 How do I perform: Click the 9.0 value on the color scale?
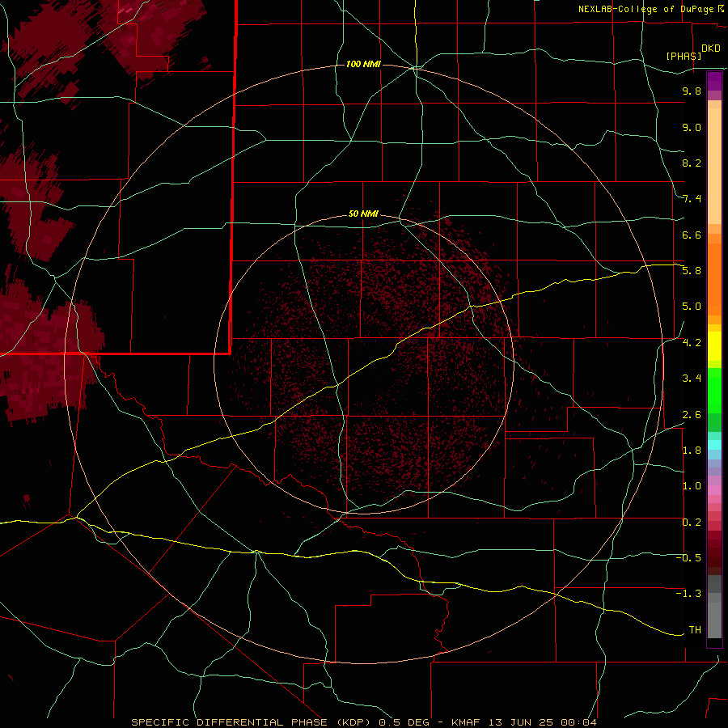coord(692,127)
